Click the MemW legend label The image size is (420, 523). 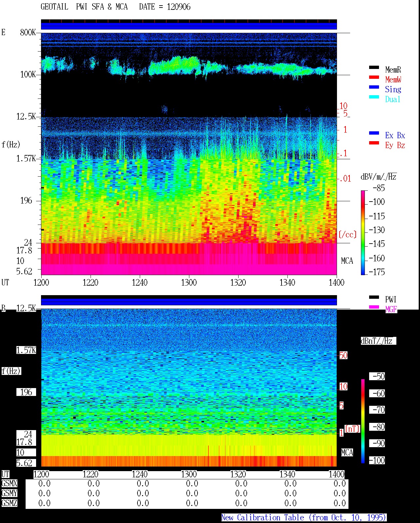393,79
